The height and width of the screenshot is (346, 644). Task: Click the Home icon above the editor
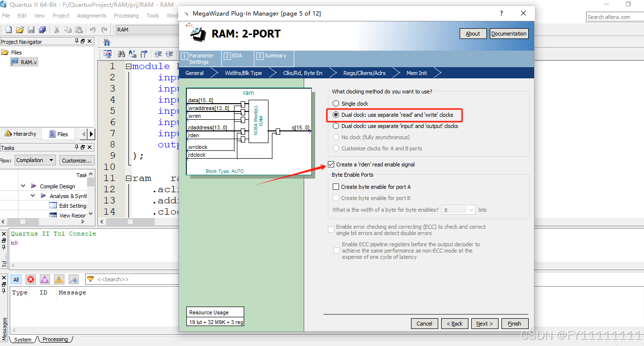click(x=107, y=42)
